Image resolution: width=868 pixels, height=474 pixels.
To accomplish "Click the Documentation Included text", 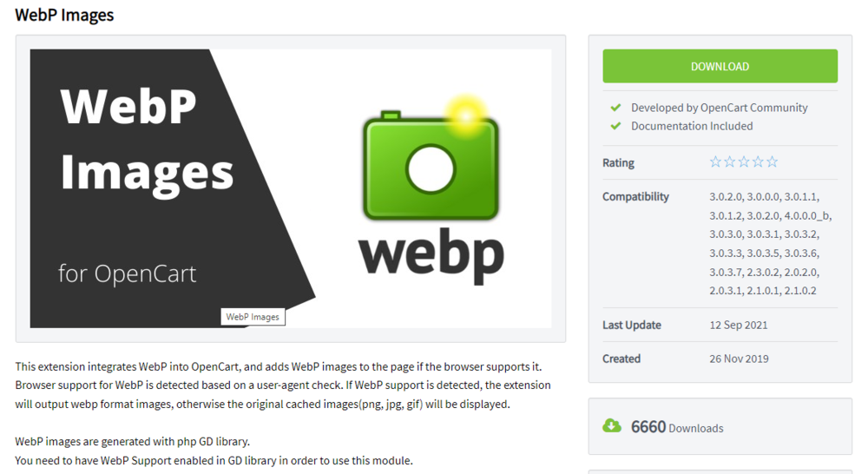I will pyautogui.click(x=692, y=126).
